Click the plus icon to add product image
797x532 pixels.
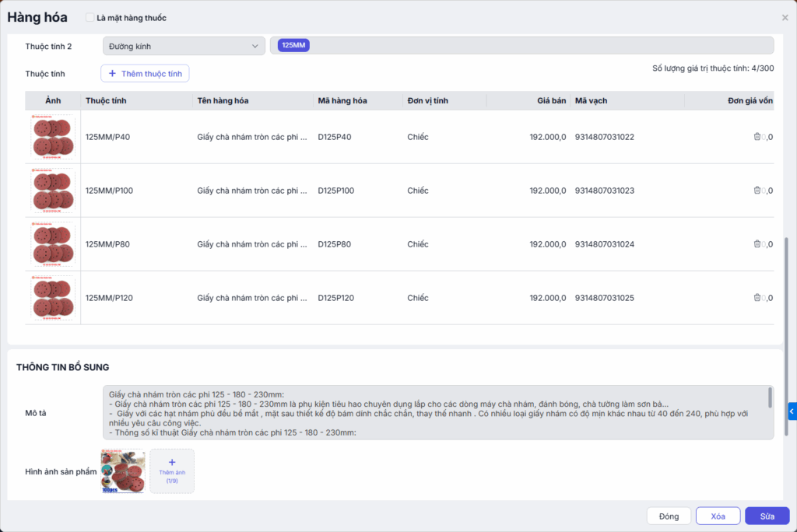coord(172,462)
